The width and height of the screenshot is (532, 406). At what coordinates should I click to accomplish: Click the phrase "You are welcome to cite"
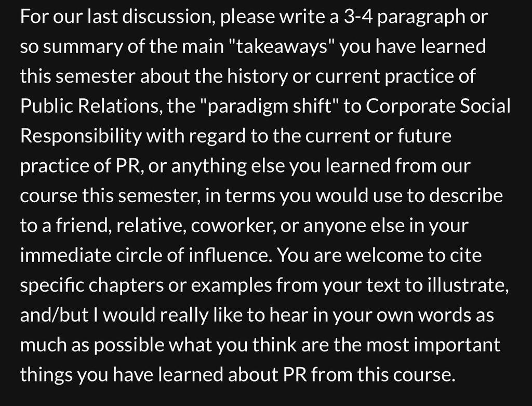point(380,255)
